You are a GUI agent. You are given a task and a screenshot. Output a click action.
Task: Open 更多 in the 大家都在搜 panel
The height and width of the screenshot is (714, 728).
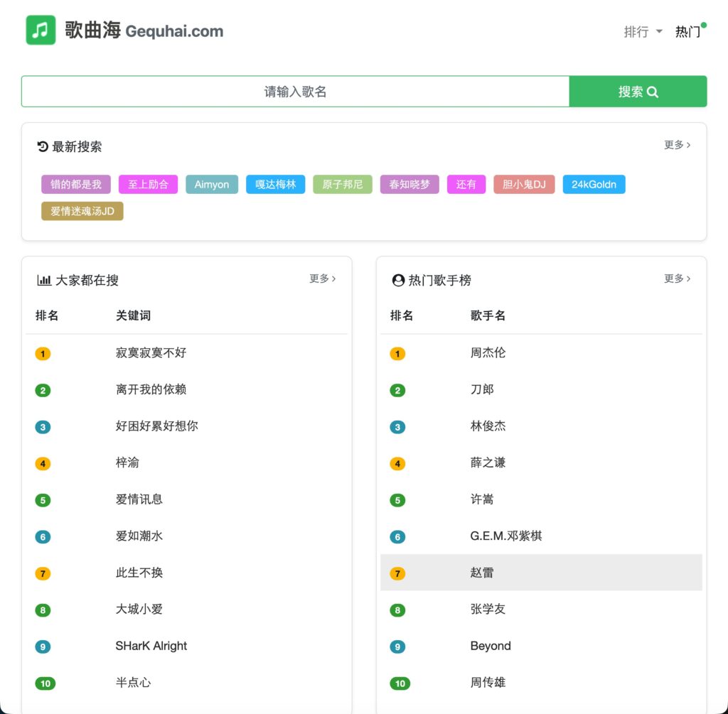coord(323,278)
